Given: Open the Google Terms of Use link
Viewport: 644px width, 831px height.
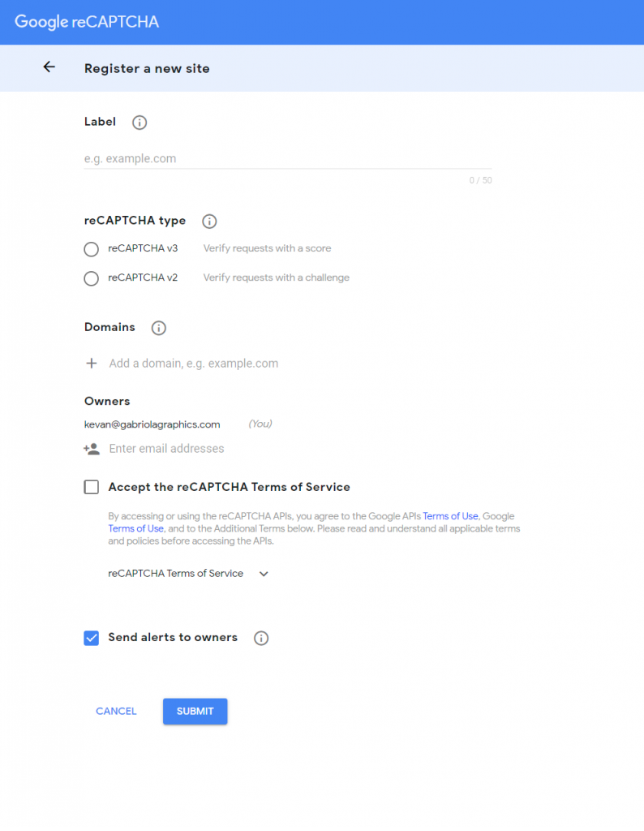Looking at the screenshot, I should click(135, 528).
